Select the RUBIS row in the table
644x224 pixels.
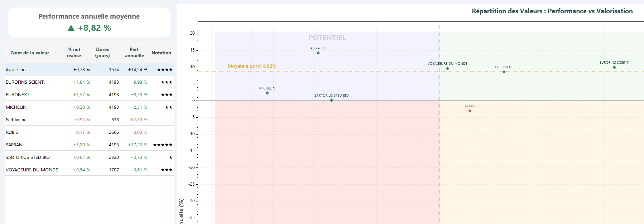click(x=90, y=132)
